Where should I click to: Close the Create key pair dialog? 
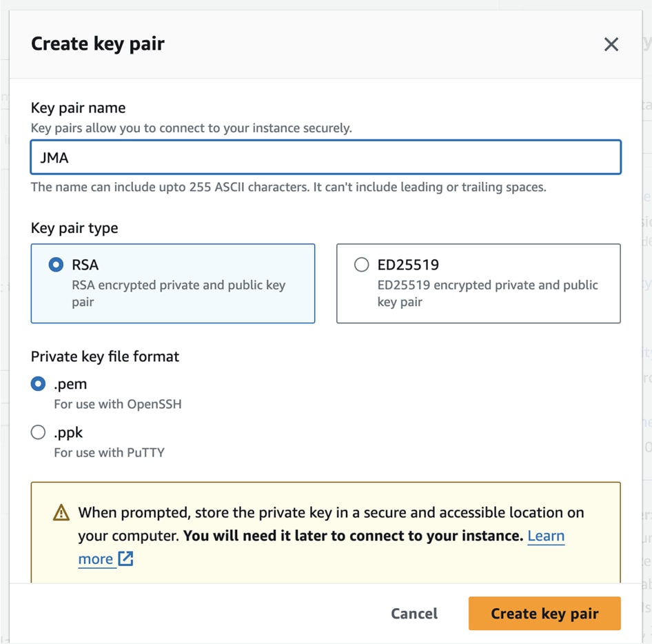[611, 44]
